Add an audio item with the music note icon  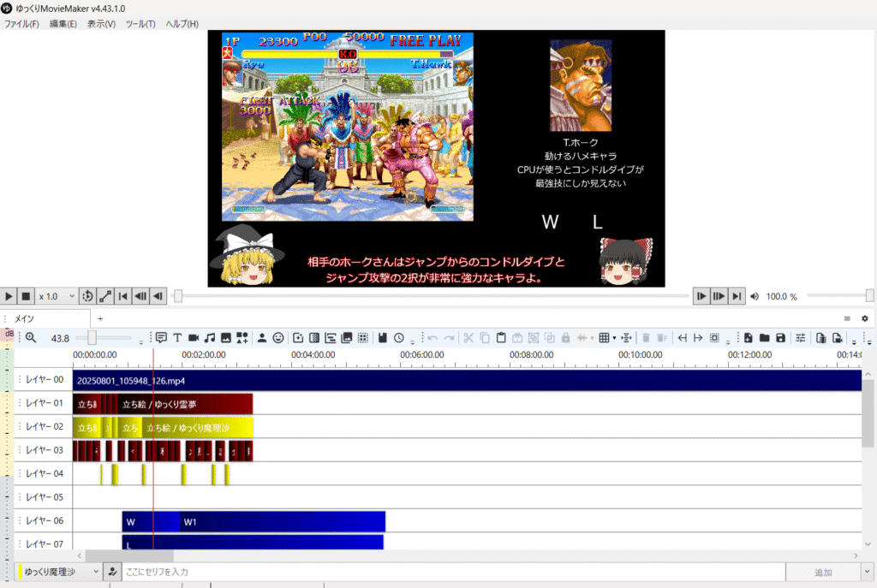point(210,337)
